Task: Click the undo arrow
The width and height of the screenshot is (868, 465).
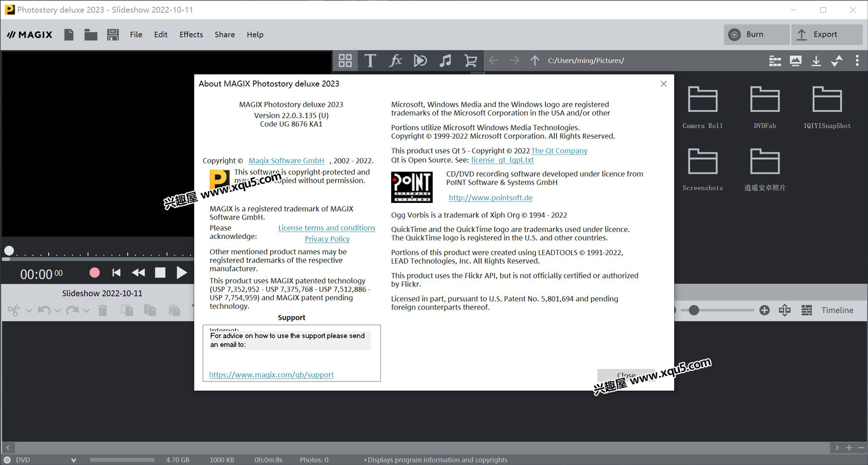Action: click(x=44, y=310)
